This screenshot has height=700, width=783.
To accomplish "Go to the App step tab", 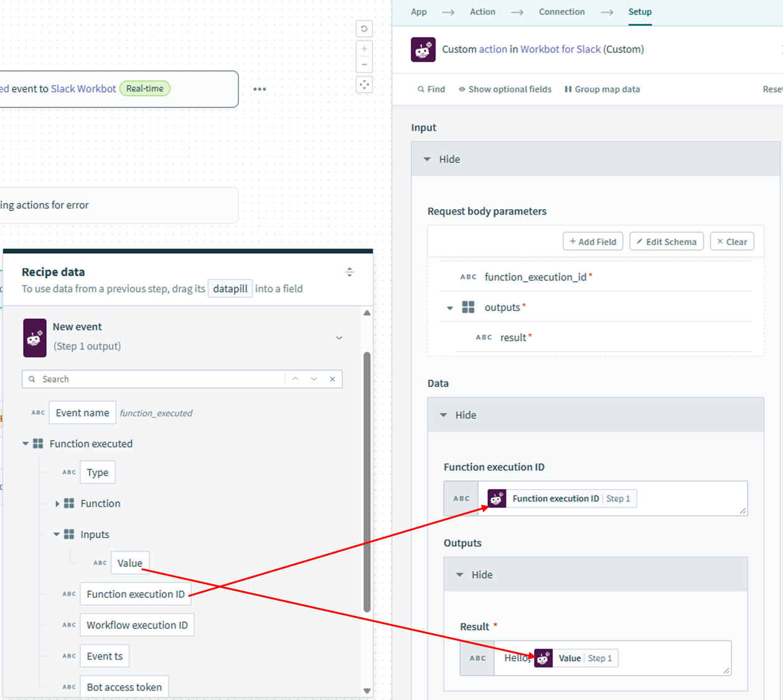I will point(419,12).
